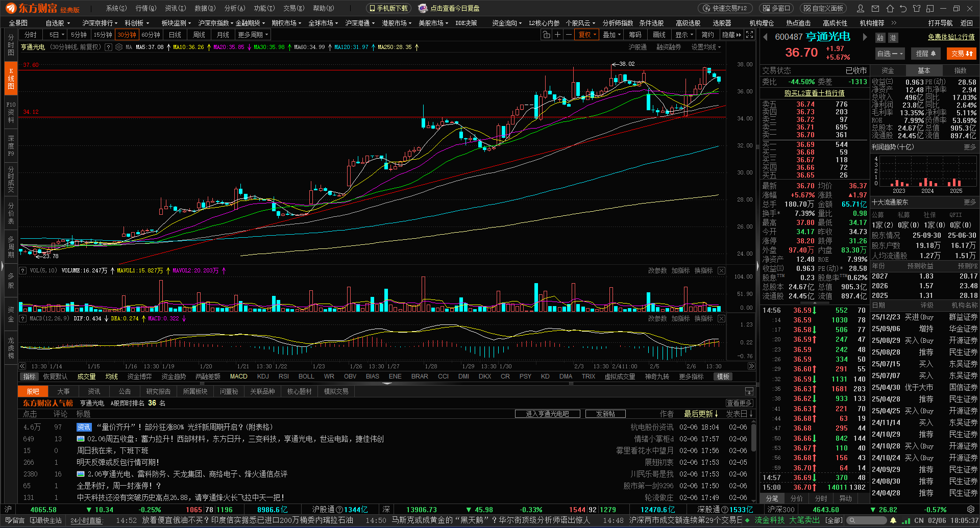Zoom out chart with the minus icon

click(x=569, y=35)
